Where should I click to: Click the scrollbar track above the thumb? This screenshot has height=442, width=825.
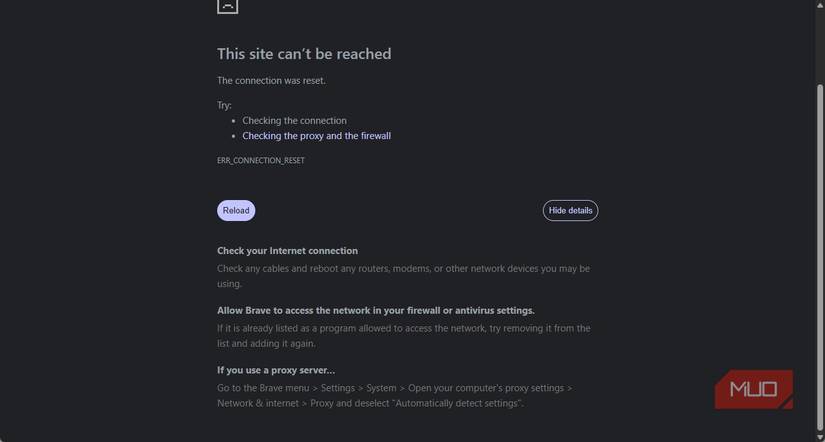pyautogui.click(x=819, y=40)
